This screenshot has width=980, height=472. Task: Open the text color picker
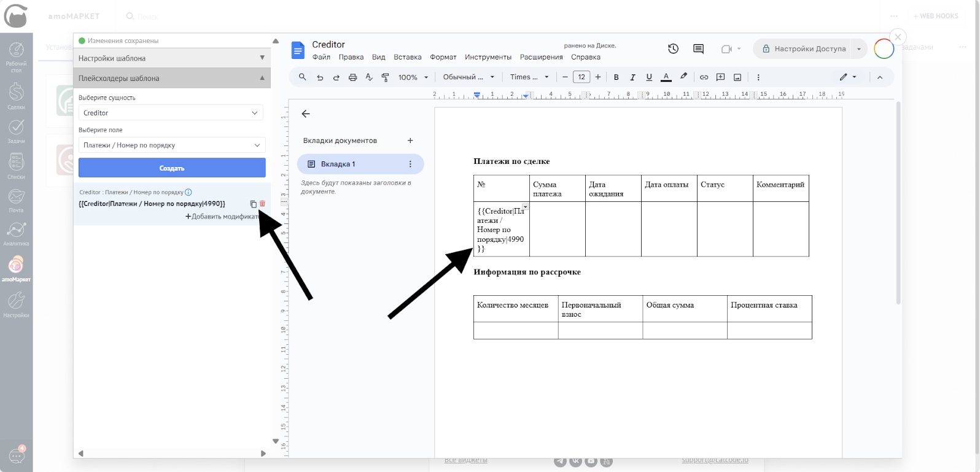pyautogui.click(x=666, y=77)
